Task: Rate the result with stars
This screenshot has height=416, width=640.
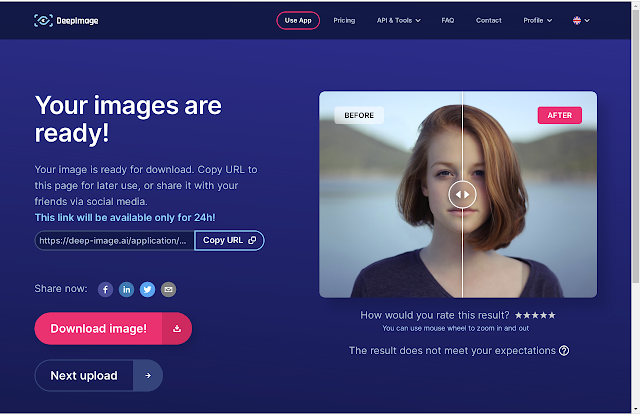Action: point(535,315)
